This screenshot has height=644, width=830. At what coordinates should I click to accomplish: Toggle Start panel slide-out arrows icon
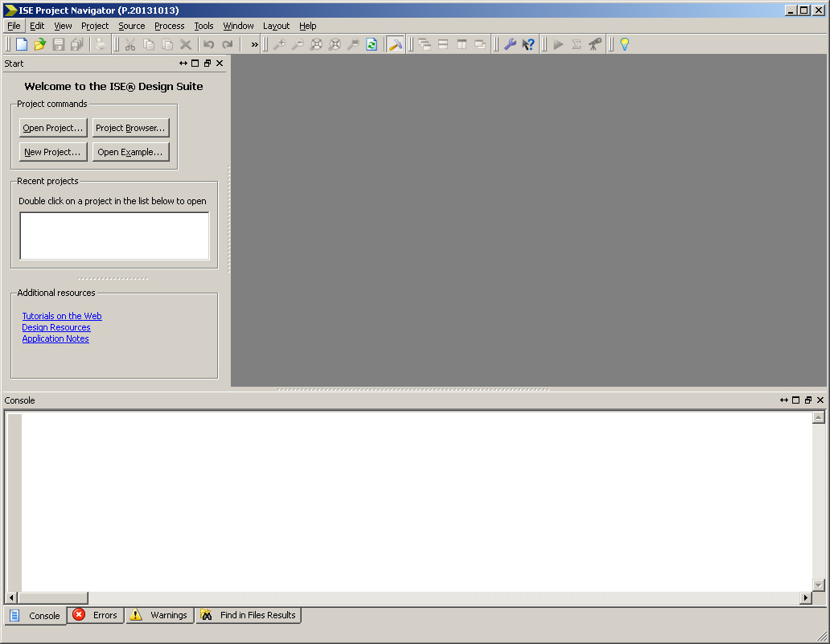pyautogui.click(x=183, y=64)
